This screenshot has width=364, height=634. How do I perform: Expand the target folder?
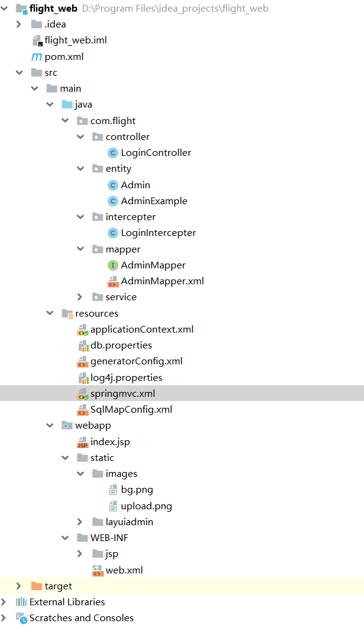(18, 586)
